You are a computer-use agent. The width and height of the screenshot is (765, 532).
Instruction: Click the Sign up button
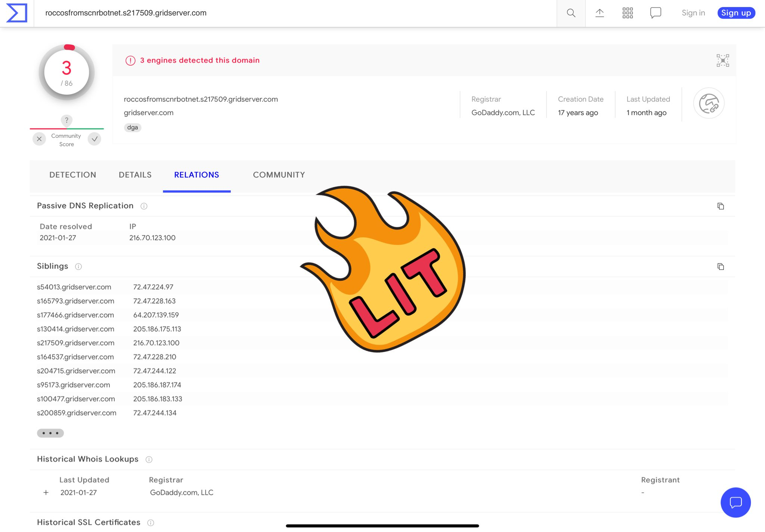[x=736, y=13]
